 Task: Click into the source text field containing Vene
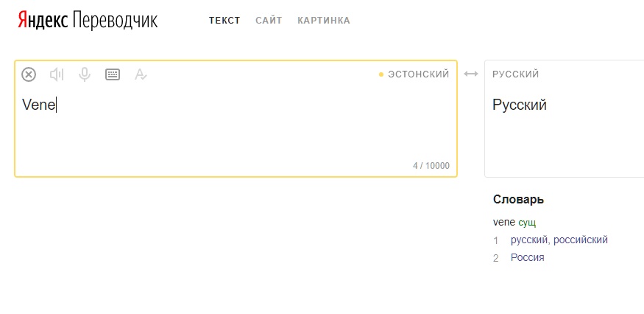coord(236,123)
